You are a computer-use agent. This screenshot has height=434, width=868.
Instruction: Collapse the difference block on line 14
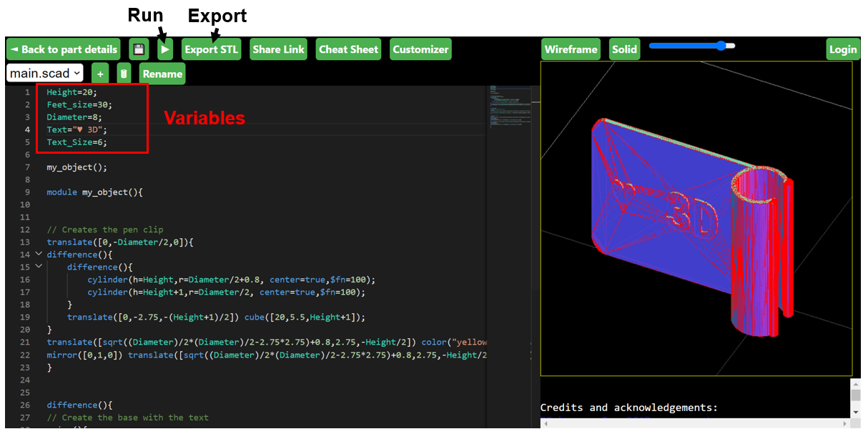38,254
